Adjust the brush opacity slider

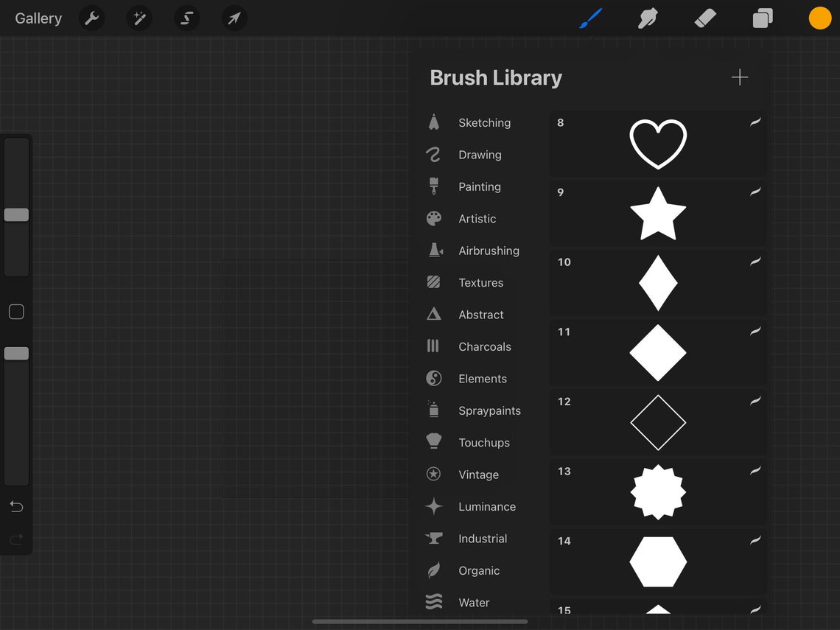[x=16, y=353]
